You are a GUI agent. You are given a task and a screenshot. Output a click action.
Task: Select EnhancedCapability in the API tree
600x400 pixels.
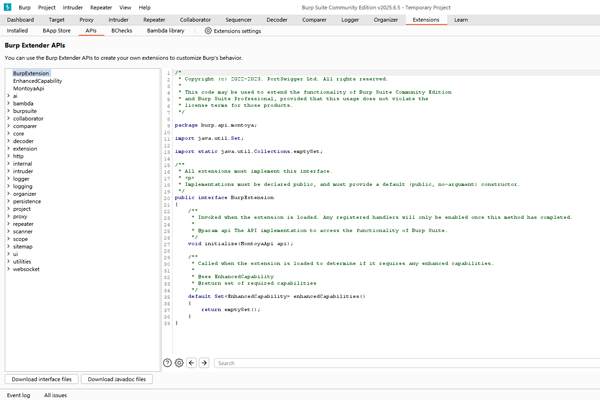pos(38,81)
